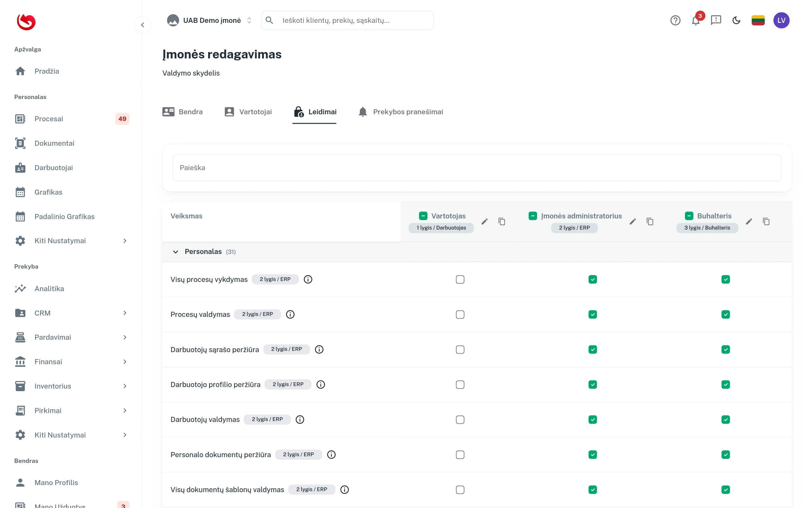The height and width of the screenshot is (508, 812).
Task: Go to Pradžia in sidebar
Action: pyautogui.click(x=71, y=71)
